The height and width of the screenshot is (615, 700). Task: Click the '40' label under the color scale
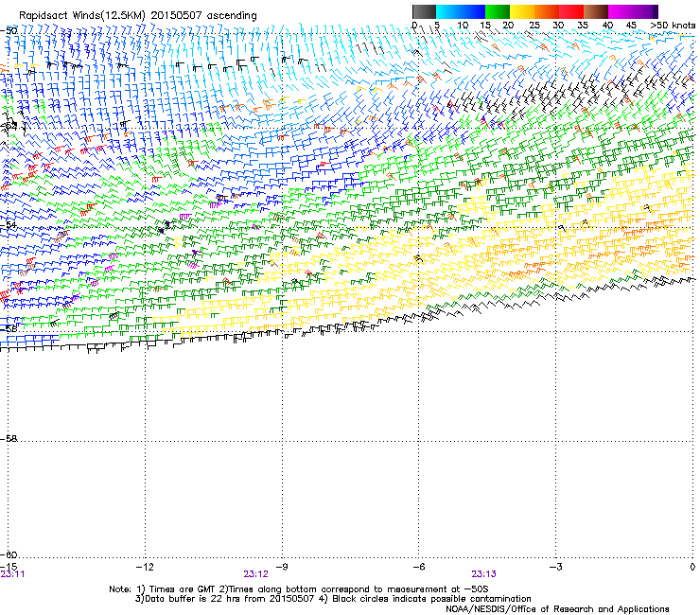607,26
